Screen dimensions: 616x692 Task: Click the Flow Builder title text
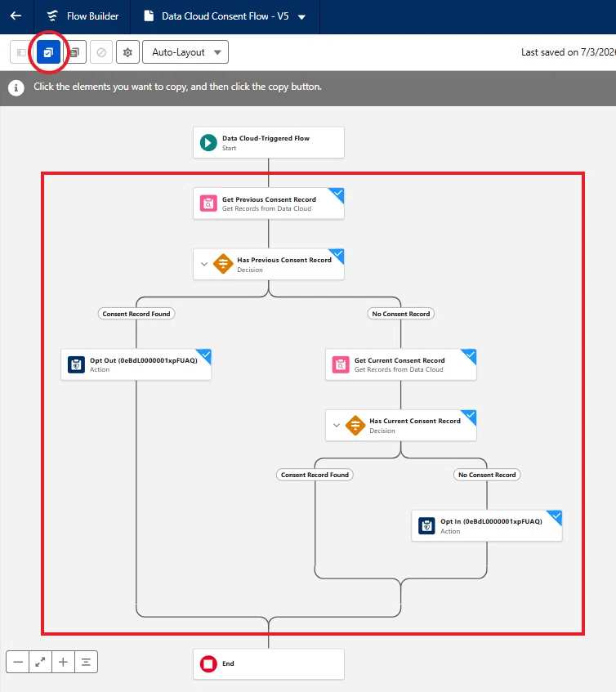[92, 16]
